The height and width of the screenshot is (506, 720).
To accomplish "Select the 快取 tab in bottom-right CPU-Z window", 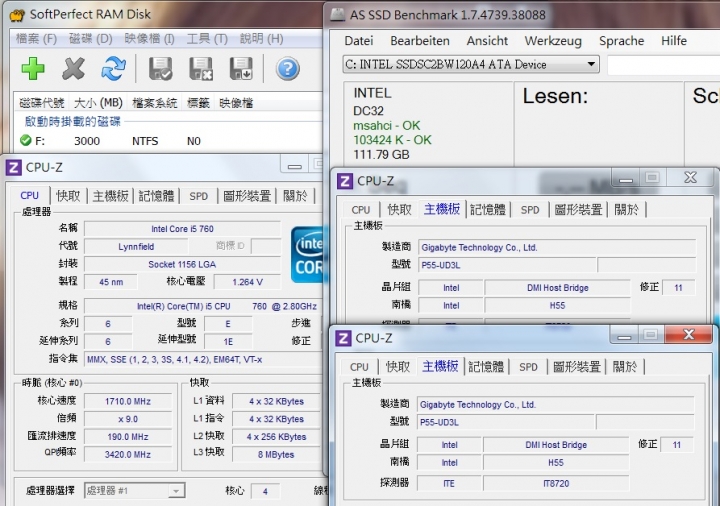I will pyautogui.click(x=398, y=367).
